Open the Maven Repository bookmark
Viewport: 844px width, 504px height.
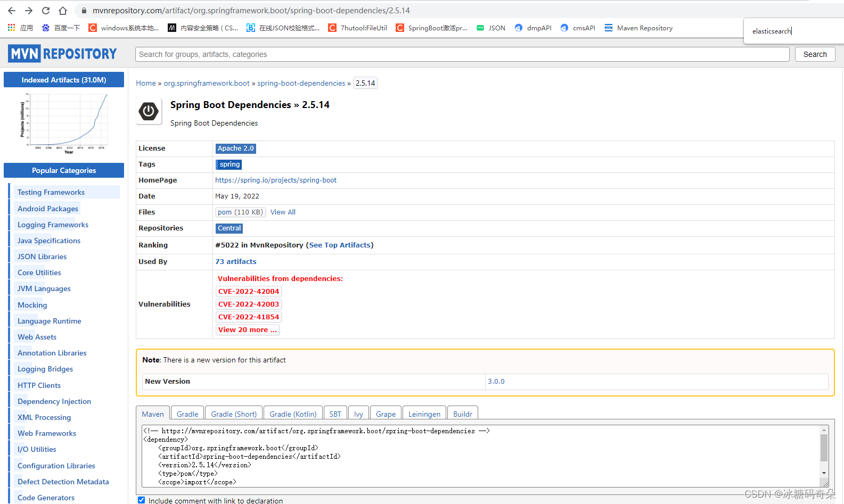638,28
